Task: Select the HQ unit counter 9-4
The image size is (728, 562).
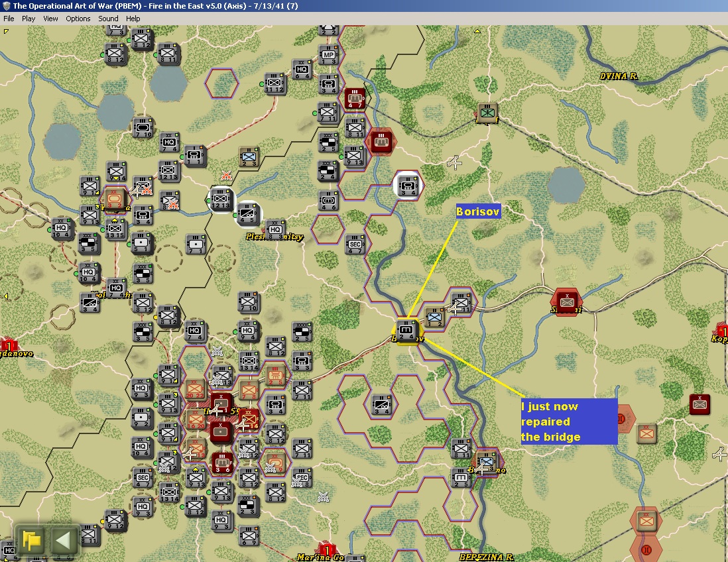Action: point(248,331)
